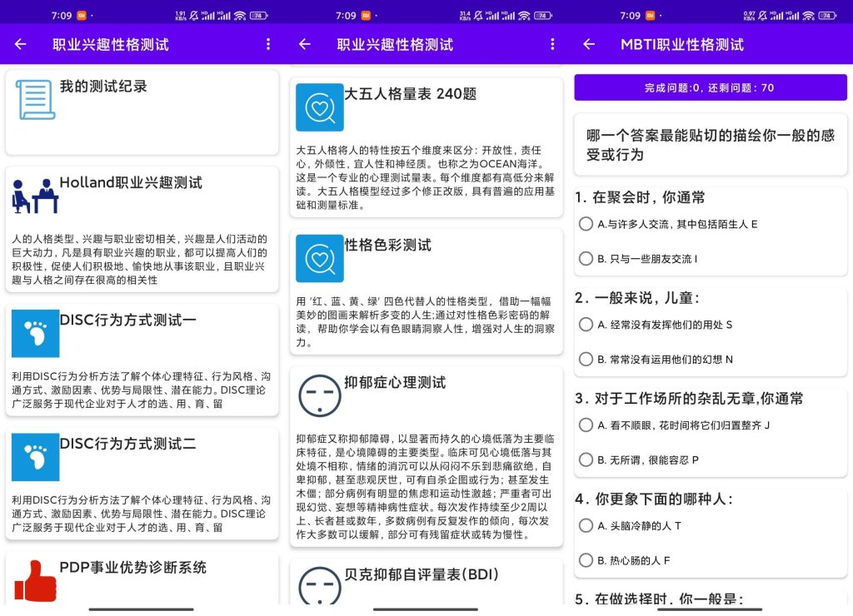Tap 性格色彩 description with 红、蓝、黄、绿

[424, 322]
